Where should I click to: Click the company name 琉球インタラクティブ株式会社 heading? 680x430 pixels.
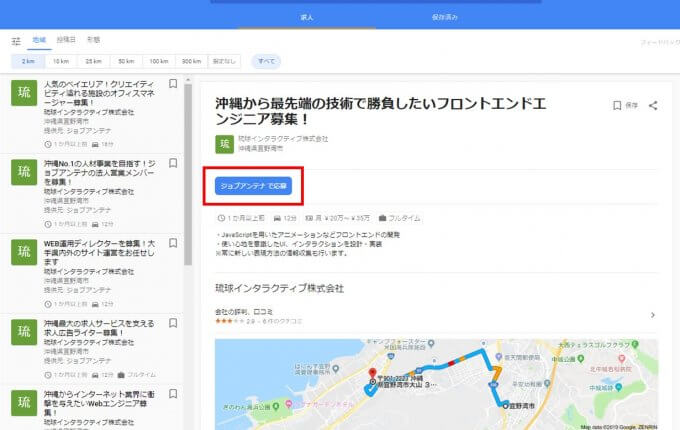click(279, 288)
